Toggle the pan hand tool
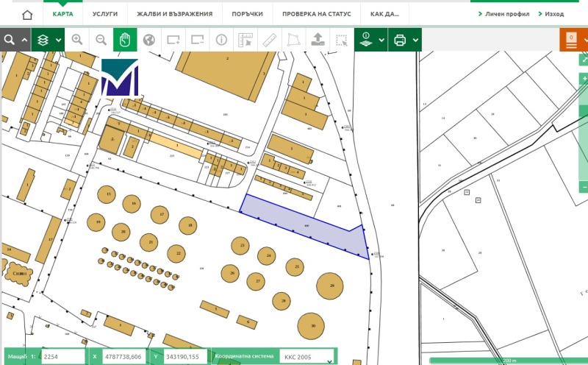This screenshot has height=365, width=588. pyautogui.click(x=125, y=40)
